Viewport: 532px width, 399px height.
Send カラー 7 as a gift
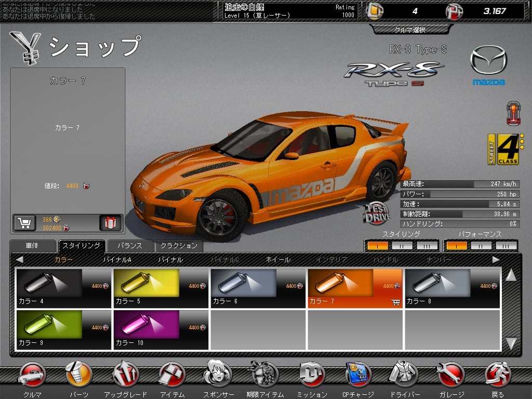tap(110, 223)
